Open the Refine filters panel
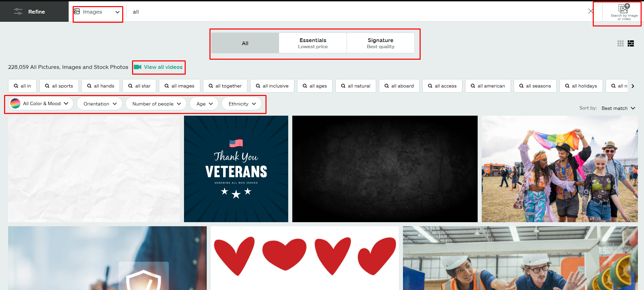The height and width of the screenshot is (290, 644). [x=34, y=12]
